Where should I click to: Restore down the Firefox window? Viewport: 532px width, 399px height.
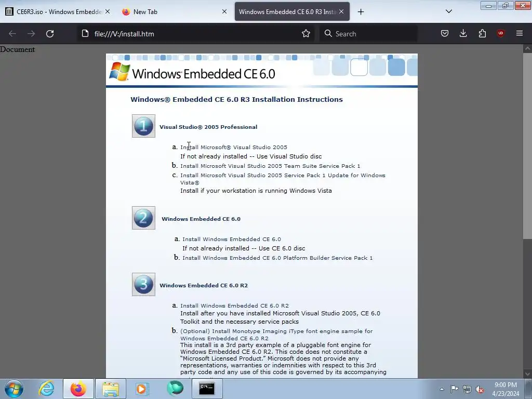[506, 5]
